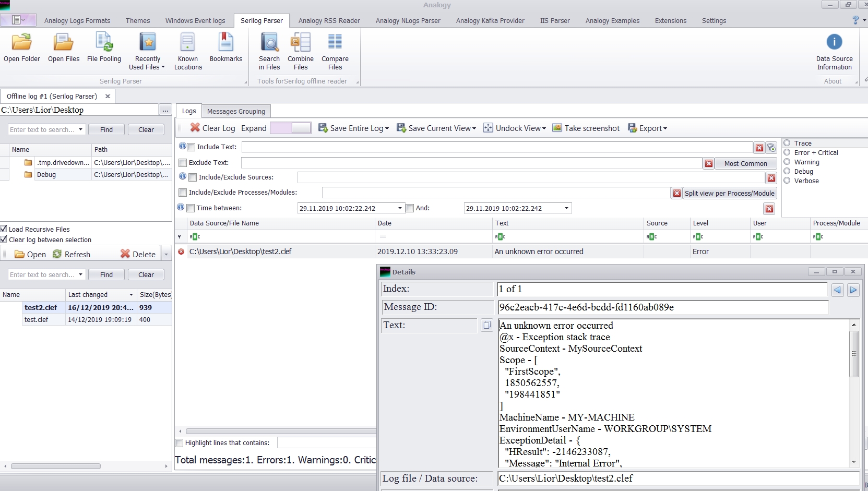Clear the Processes/Modules filter field
Image resolution: width=868 pixels, height=491 pixels.
[677, 193]
